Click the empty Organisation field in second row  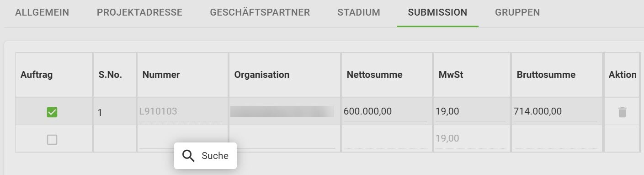pyautogui.click(x=283, y=139)
